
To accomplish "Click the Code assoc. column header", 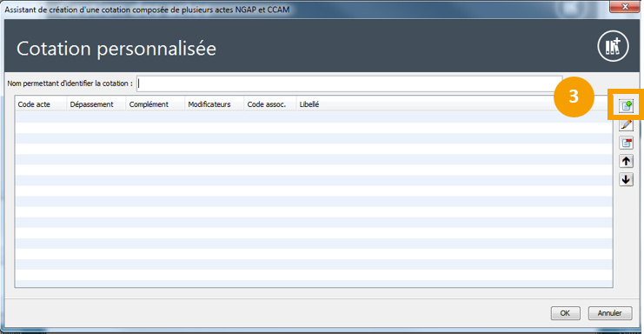I will point(270,104).
